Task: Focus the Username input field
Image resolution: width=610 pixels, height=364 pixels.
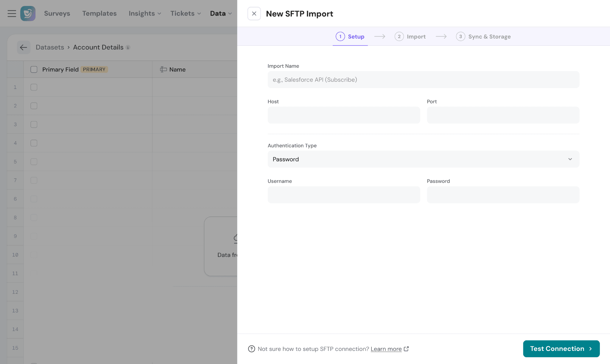Action: point(344,195)
